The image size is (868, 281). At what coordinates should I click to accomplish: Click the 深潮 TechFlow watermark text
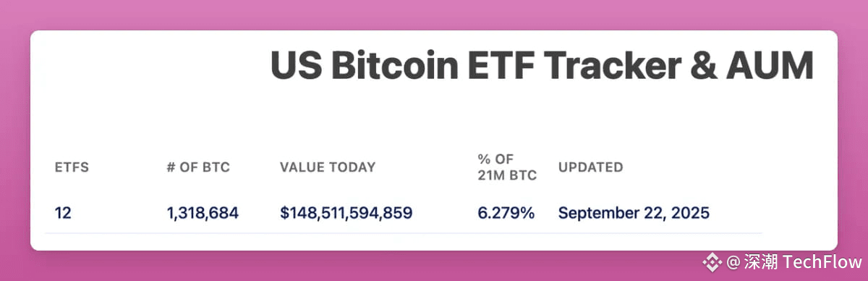point(802,261)
